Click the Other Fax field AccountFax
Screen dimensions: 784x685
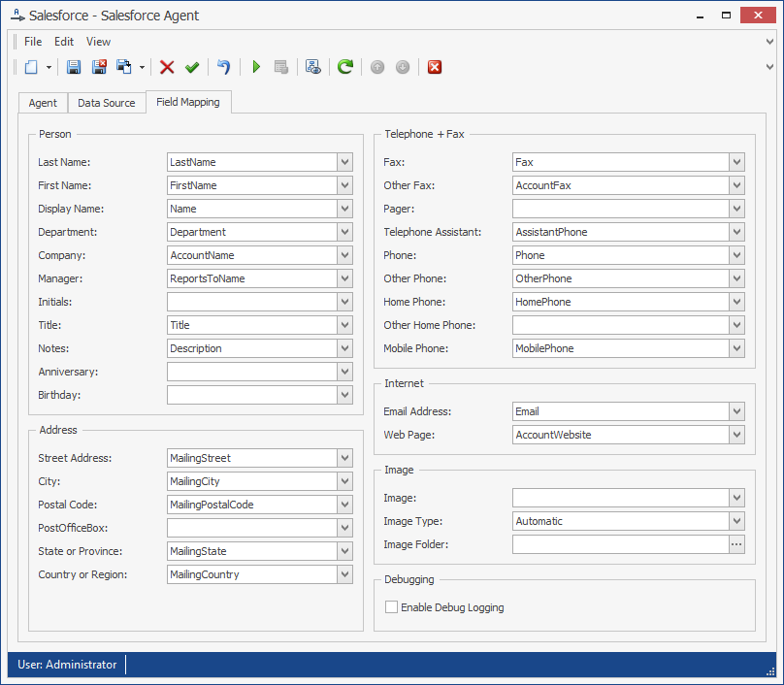click(x=620, y=185)
